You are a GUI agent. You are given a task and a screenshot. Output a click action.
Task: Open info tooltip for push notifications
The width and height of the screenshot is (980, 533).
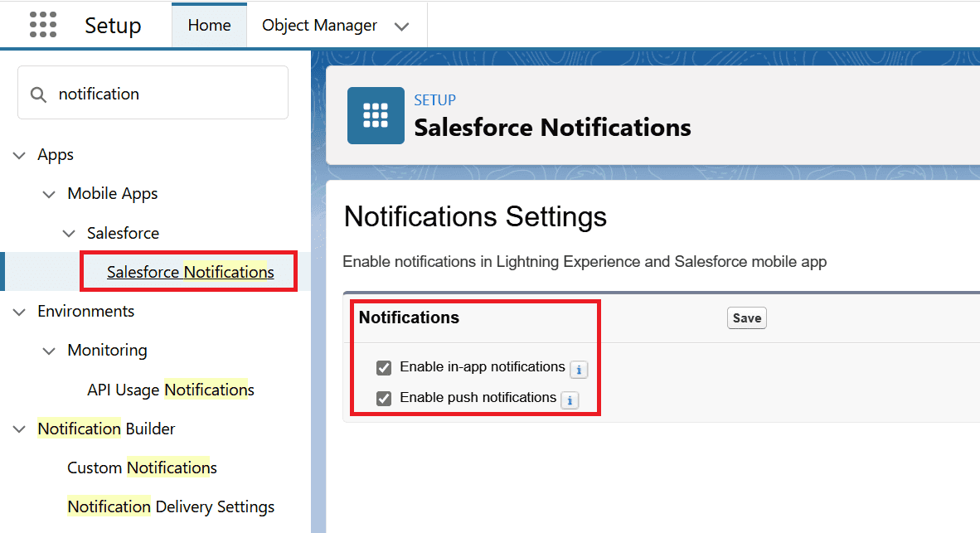point(570,400)
